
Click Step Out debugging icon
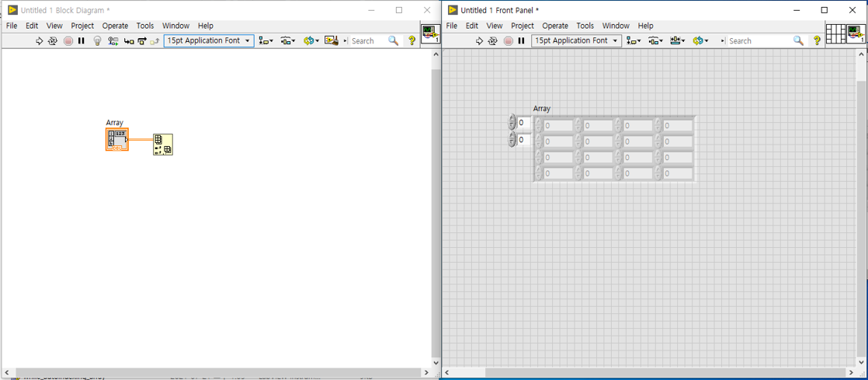(155, 41)
